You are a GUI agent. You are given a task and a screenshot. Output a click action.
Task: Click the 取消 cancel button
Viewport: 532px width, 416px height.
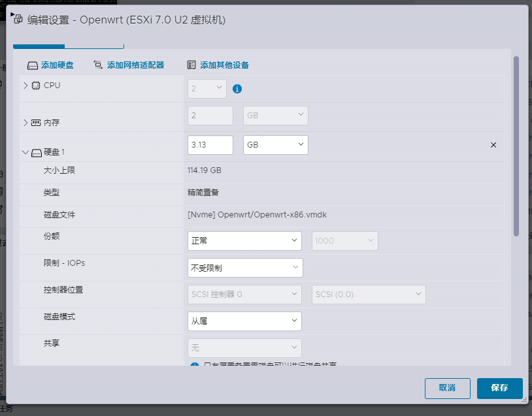(448, 388)
